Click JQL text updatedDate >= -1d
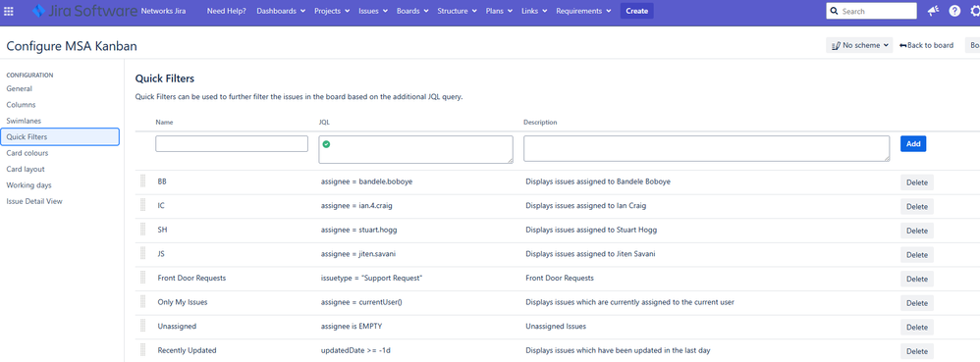Viewport: 980px width, 362px height. (355, 350)
